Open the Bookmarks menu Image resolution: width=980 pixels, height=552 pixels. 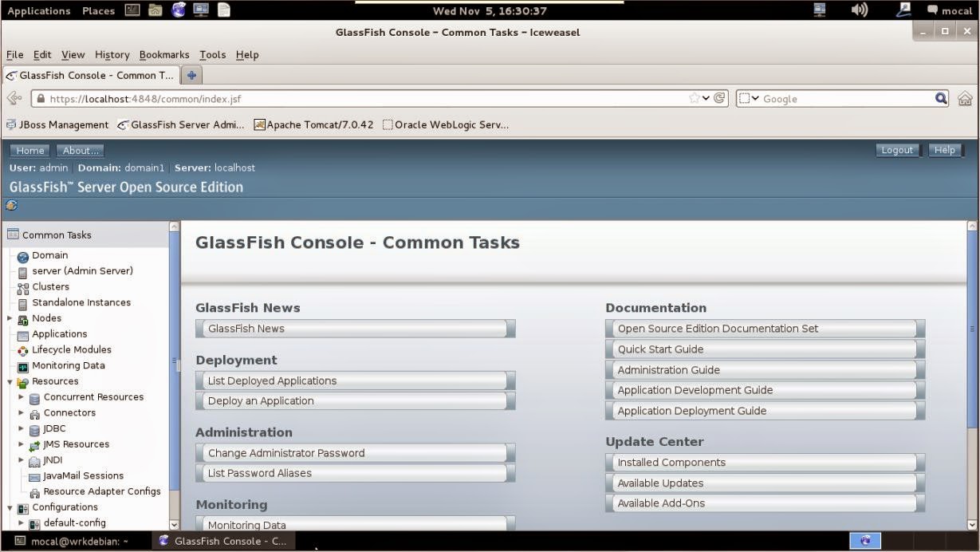pos(164,54)
